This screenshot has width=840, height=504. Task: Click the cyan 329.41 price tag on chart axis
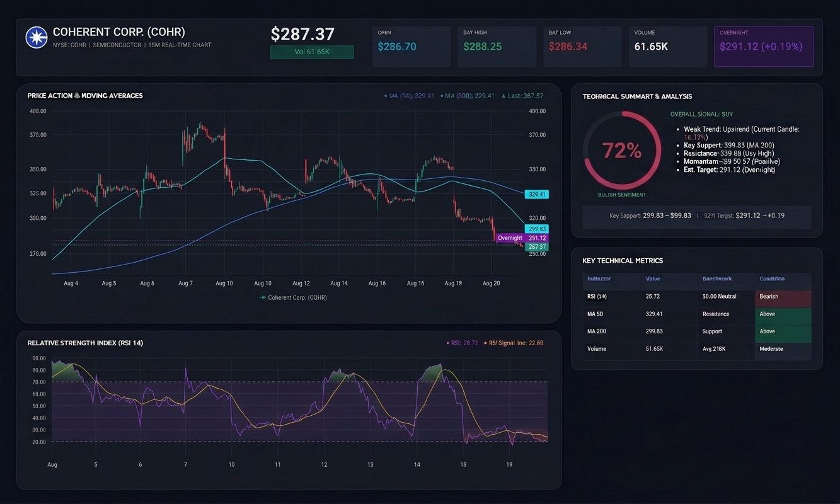[x=536, y=195]
